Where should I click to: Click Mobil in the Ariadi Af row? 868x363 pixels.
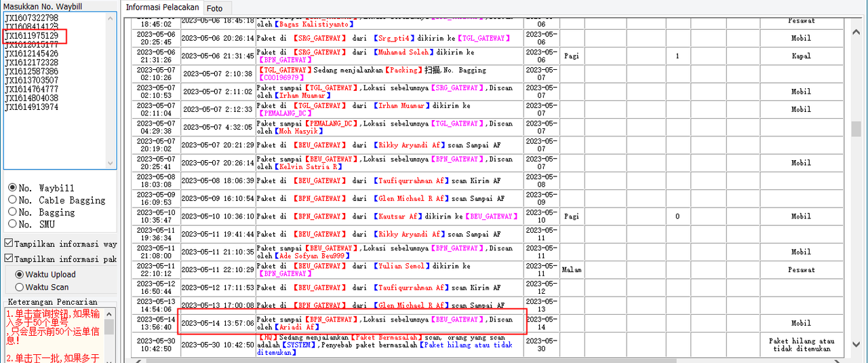click(x=801, y=323)
